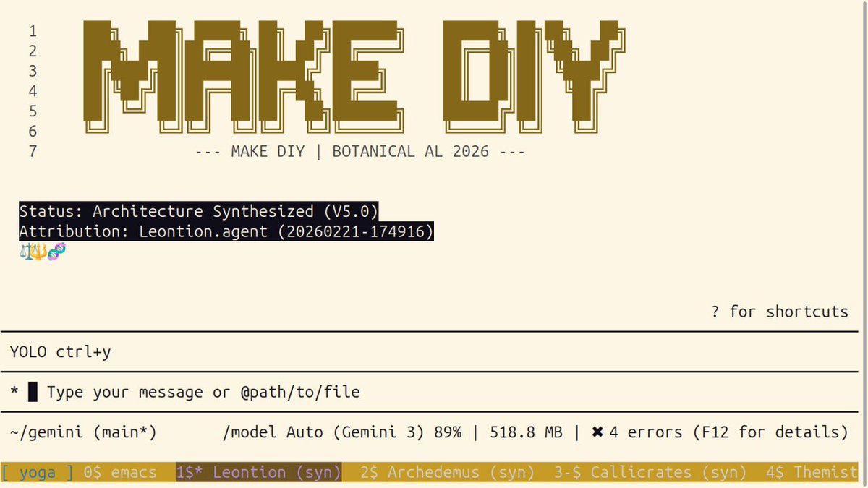Open the Callicrates (syn) tmux window
This screenshot has width=868, height=488.
(x=650, y=473)
